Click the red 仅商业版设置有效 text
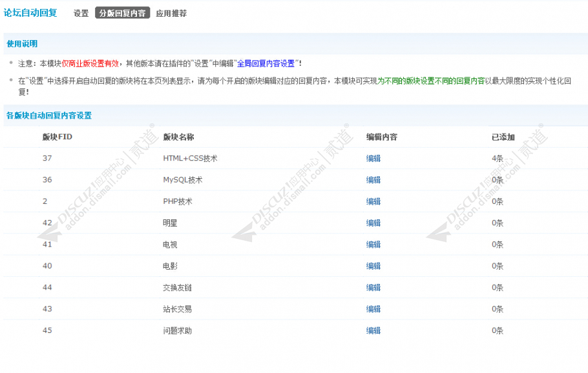This screenshot has width=588, height=373. point(90,64)
